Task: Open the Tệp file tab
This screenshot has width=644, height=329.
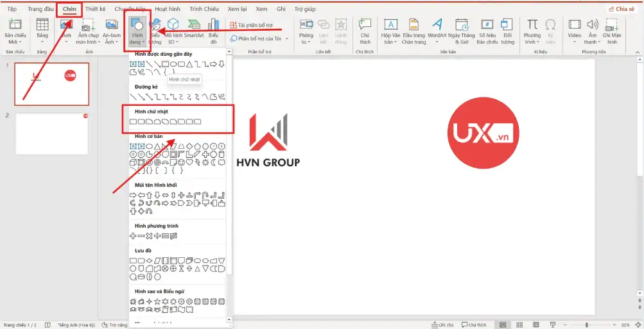Action: point(12,9)
